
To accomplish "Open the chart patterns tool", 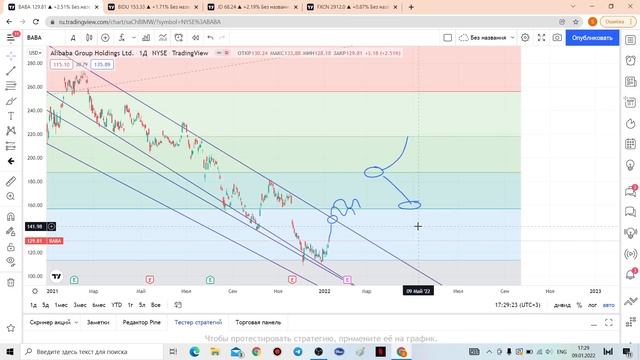I will tap(11, 131).
